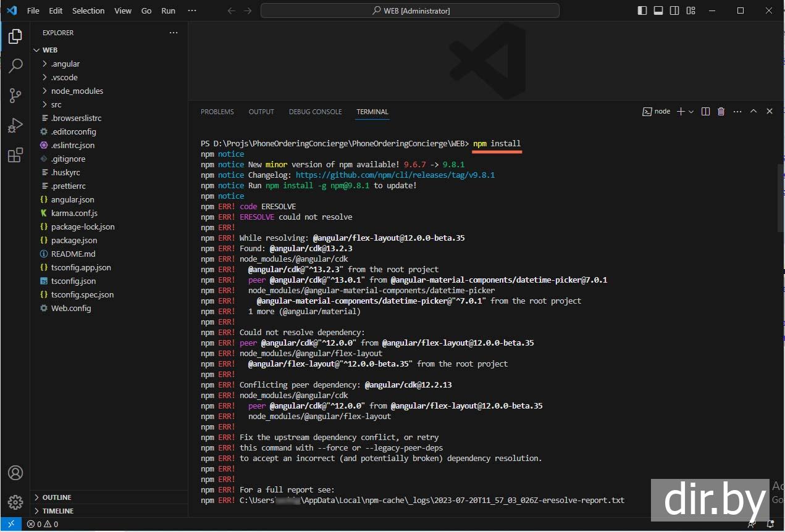This screenshot has height=532, width=785.
Task: Open new terminal launch profile dropdown
Action: click(x=691, y=112)
